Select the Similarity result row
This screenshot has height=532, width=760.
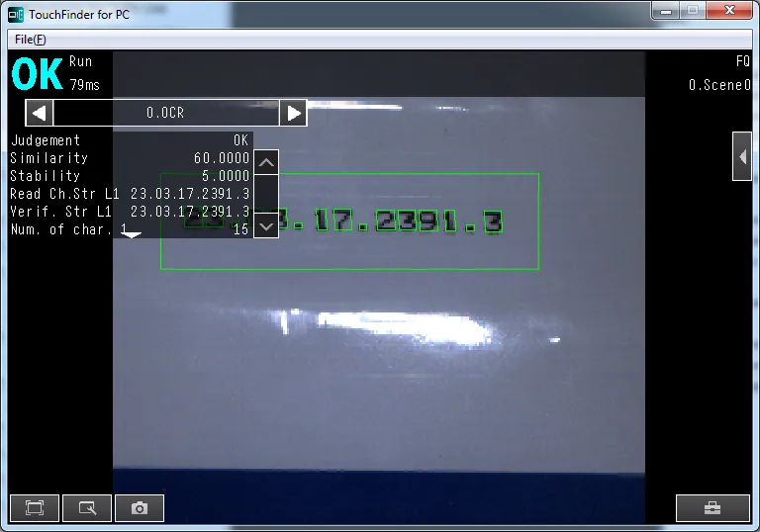129,158
